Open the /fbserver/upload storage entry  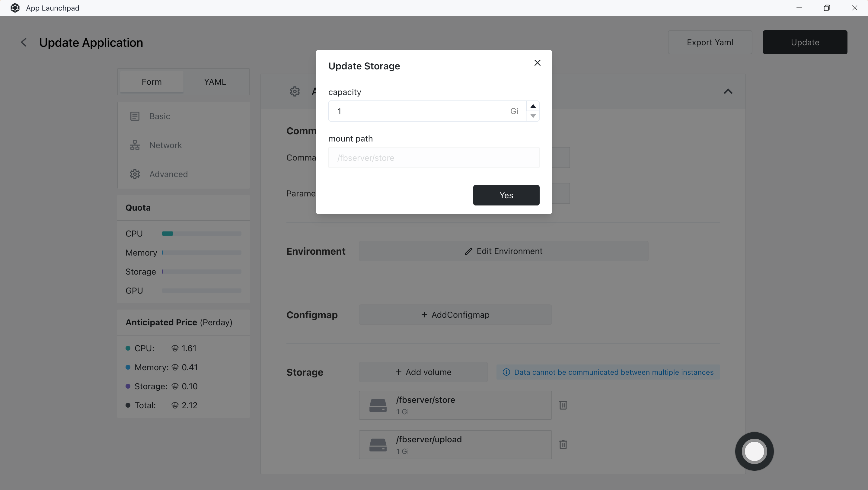[455, 444]
